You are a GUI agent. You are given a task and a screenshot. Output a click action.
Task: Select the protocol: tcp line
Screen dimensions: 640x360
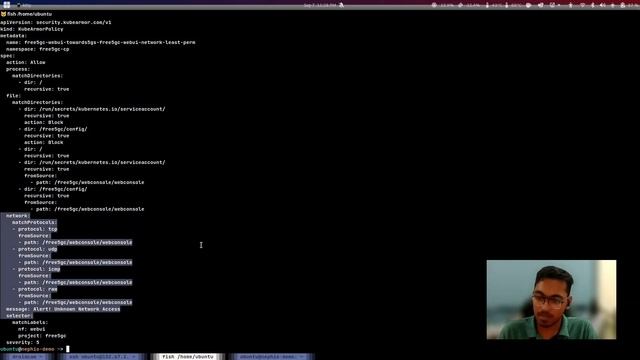[x=35, y=229]
